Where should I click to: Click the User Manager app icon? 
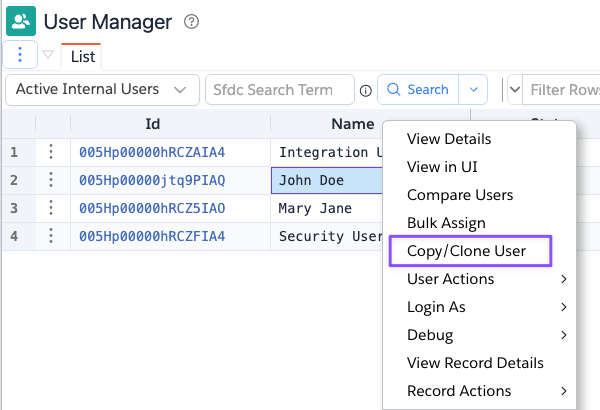[x=21, y=21]
